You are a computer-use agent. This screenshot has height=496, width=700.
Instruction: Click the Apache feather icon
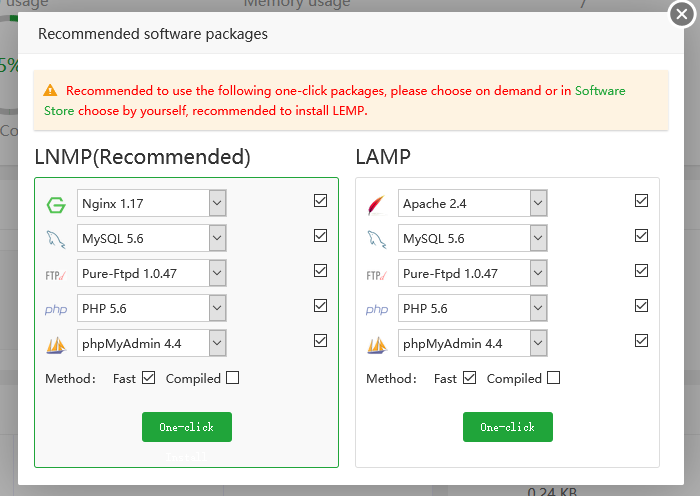tap(376, 205)
